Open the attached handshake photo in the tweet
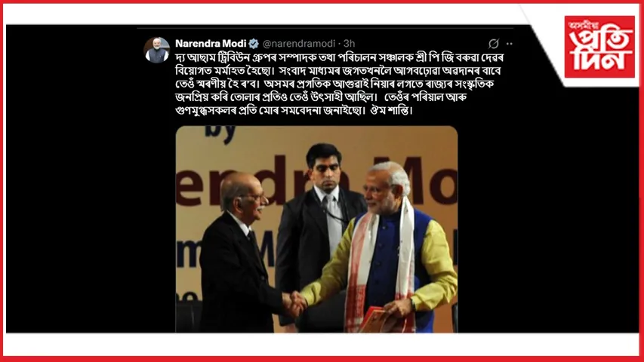Viewport: 644px width, 362px height. tap(316, 229)
